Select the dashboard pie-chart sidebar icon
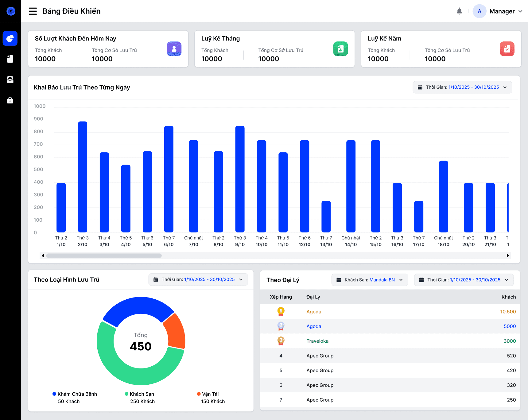 [10, 38]
